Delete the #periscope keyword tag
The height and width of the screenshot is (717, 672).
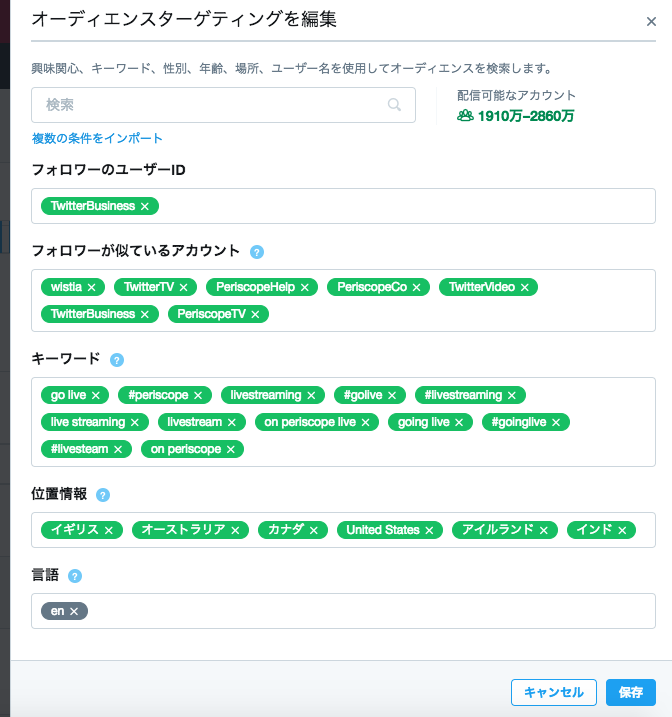coord(198,395)
